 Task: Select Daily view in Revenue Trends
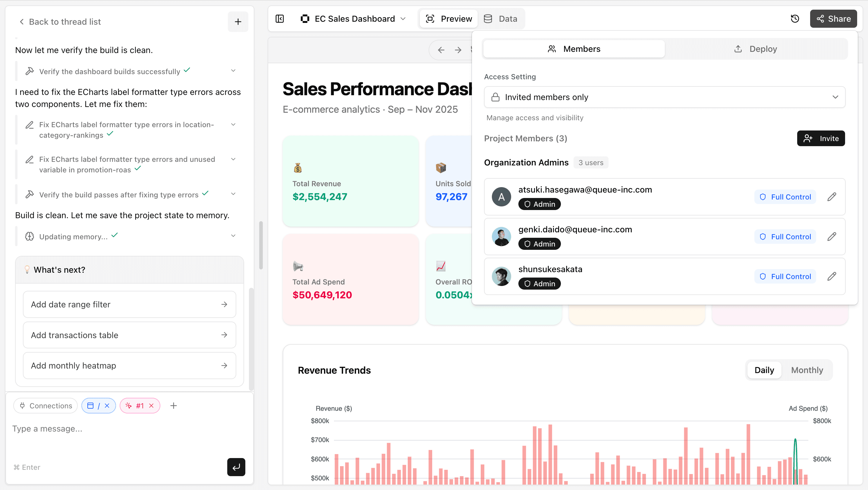[764, 370]
